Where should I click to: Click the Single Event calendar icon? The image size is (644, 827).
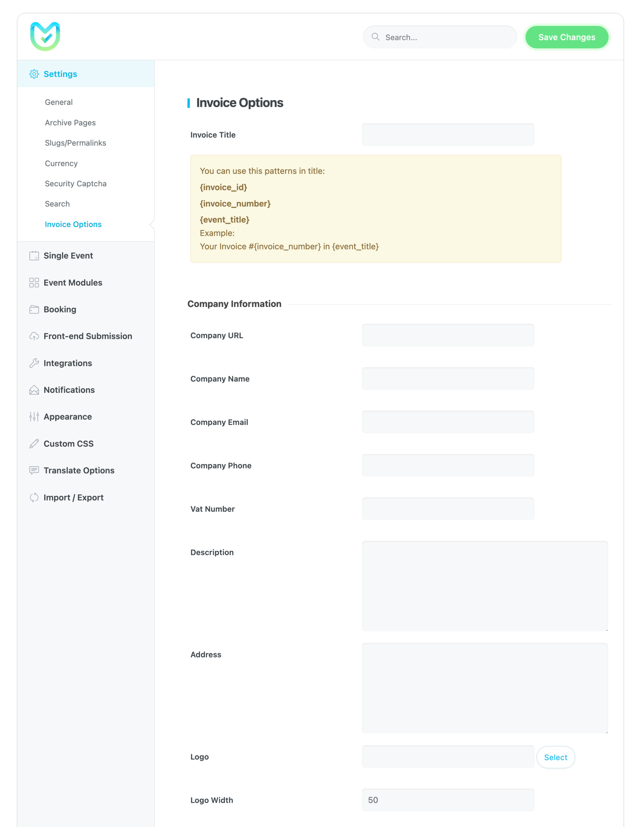34,256
